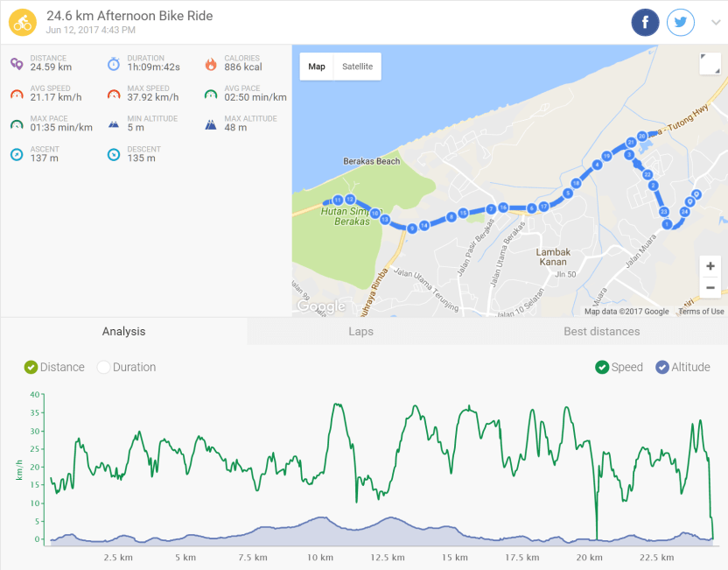This screenshot has height=570, width=728.
Task: Select the Duration axis option
Action: [104, 368]
